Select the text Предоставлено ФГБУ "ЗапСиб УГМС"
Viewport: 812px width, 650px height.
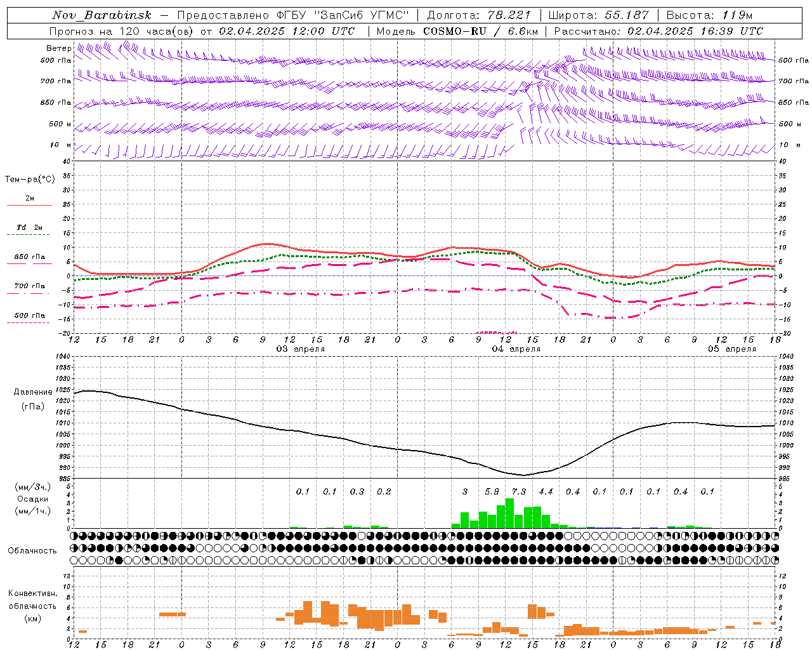pos(292,15)
